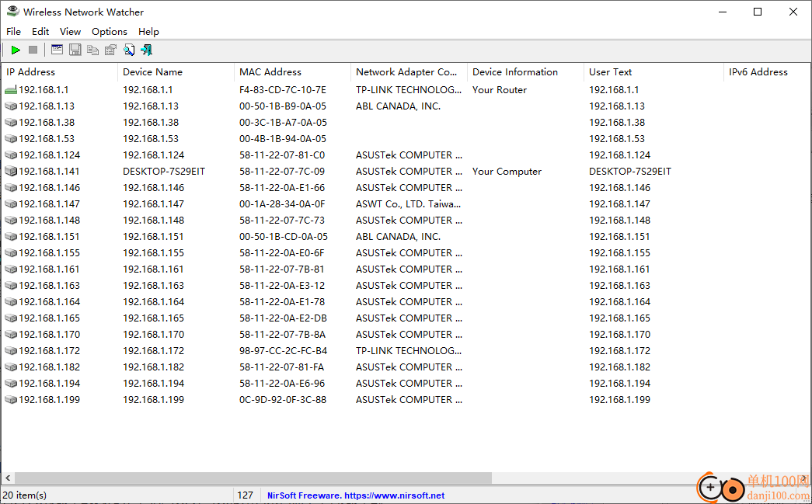
Task: Sort by the Device Name column header
Action: pos(176,72)
